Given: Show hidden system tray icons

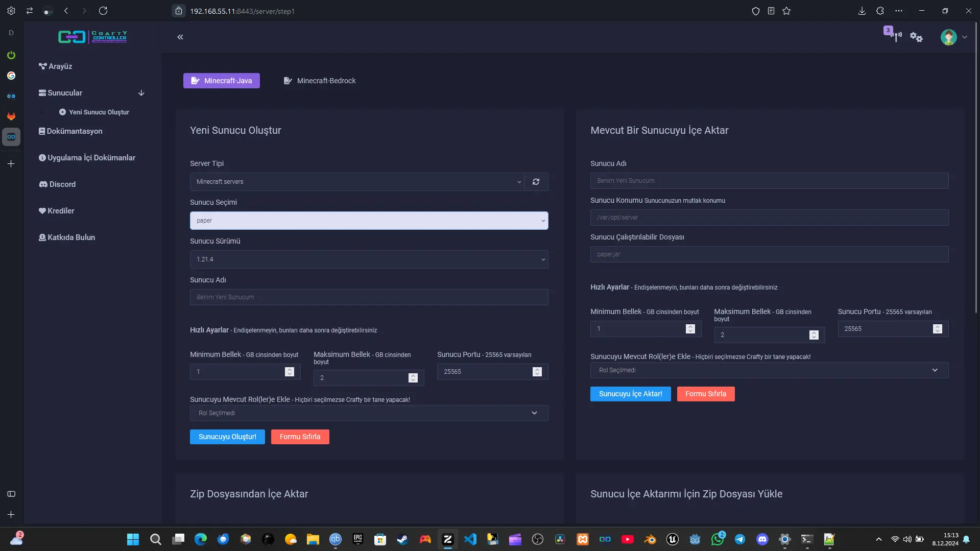Looking at the screenshot, I should pyautogui.click(x=878, y=539).
